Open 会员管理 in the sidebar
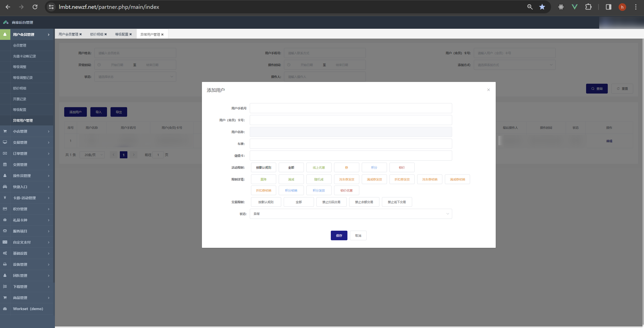The width and height of the screenshot is (644, 328). [x=20, y=45]
